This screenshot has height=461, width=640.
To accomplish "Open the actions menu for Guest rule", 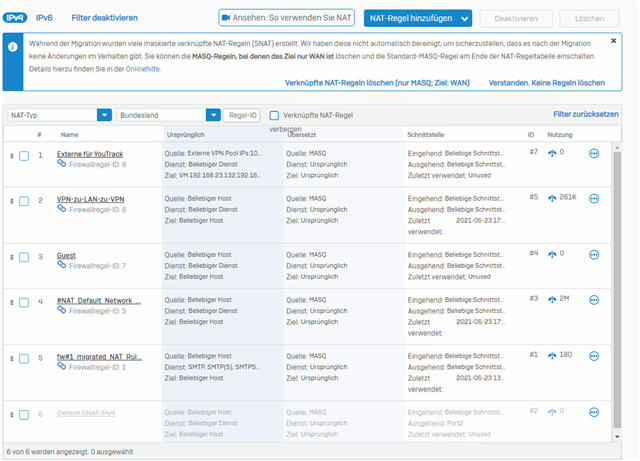I will tap(594, 255).
